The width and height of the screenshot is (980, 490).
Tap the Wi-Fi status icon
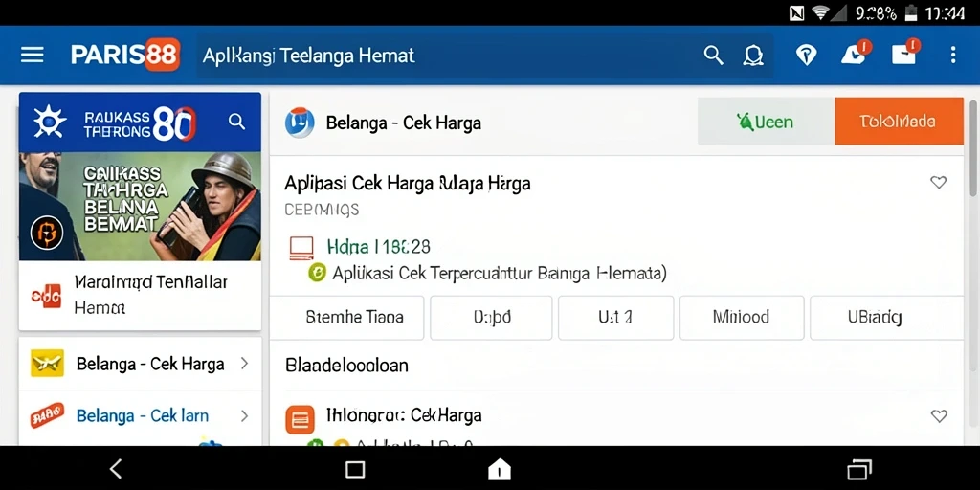pos(820,12)
